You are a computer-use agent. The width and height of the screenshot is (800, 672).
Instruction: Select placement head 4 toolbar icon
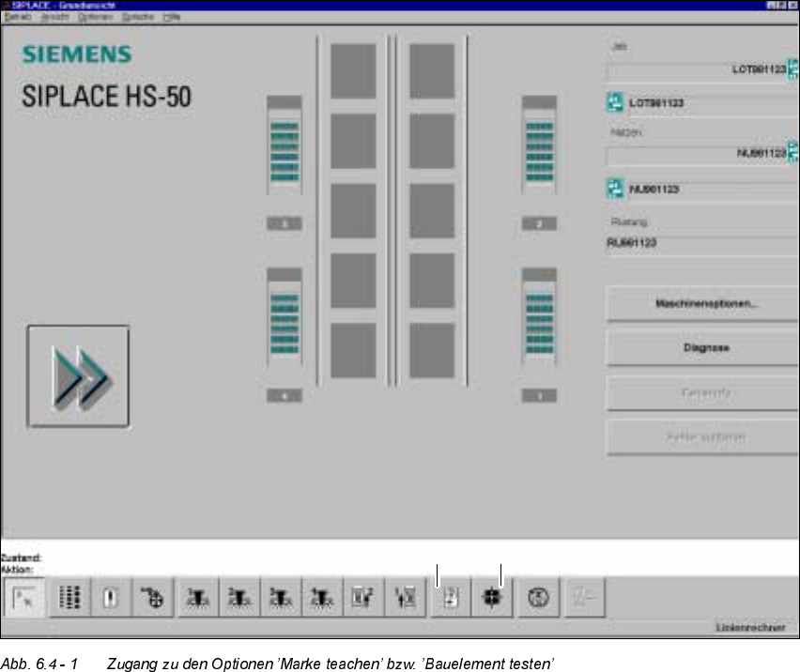[322, 597]
